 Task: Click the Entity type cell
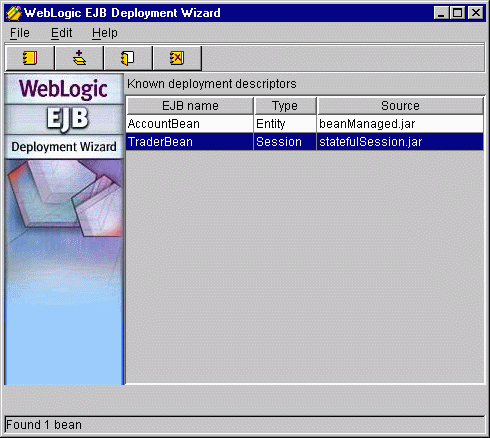click(285, 124)
